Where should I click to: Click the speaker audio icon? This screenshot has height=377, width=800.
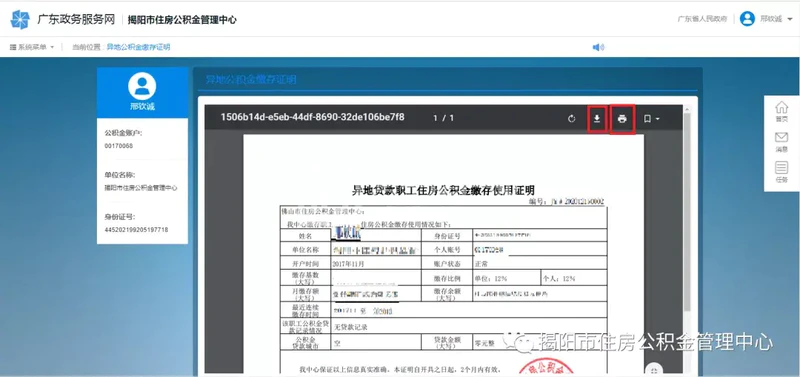[598, 47]
